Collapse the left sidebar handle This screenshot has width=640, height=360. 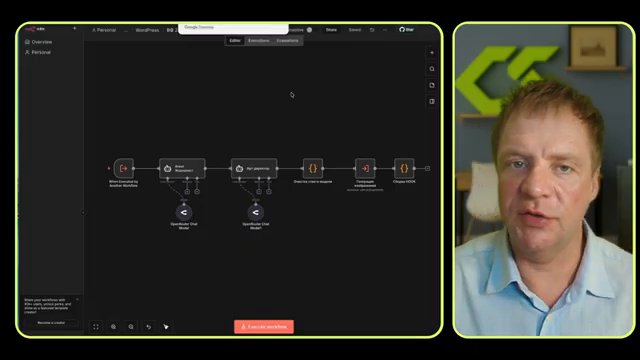(83, 213)
